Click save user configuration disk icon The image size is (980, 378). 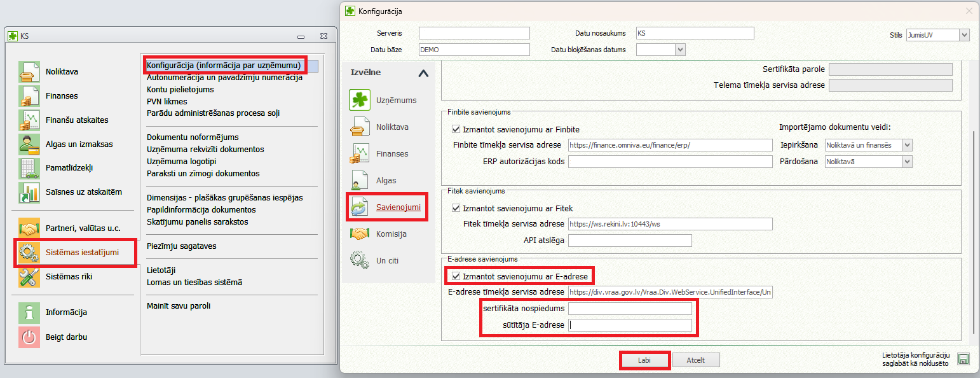(x=963, y=360)
